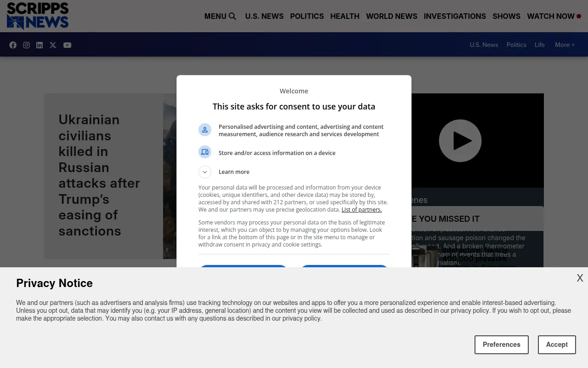Open the POLITICS top menu item
The width and height of the screenshot is (588, 368).
pos(307,16)
